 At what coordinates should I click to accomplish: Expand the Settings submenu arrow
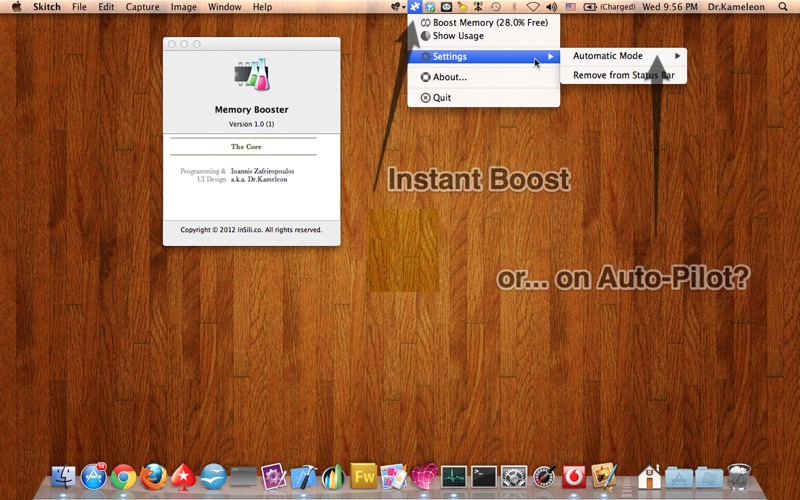[x=551, y=56]
